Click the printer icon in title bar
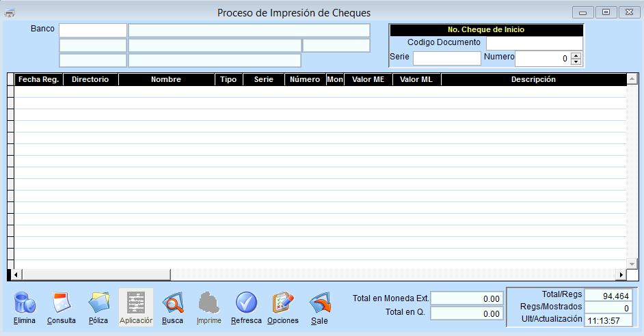 coord(10,13)
